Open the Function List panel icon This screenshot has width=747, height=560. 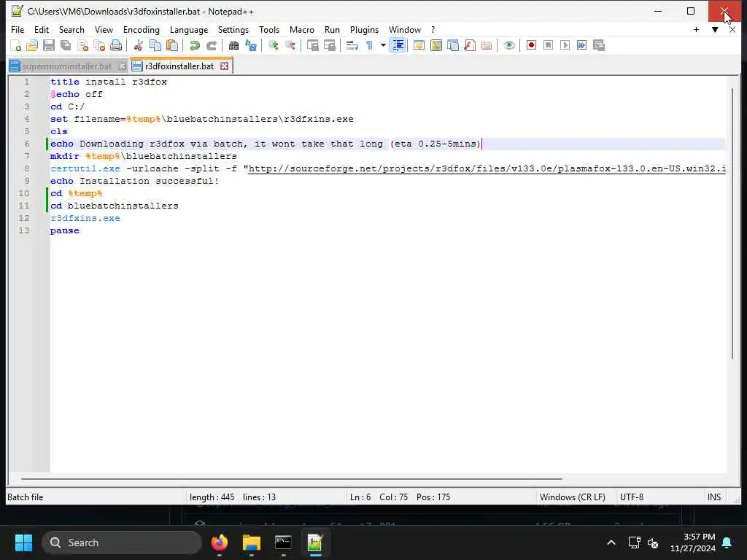(470, 45)
